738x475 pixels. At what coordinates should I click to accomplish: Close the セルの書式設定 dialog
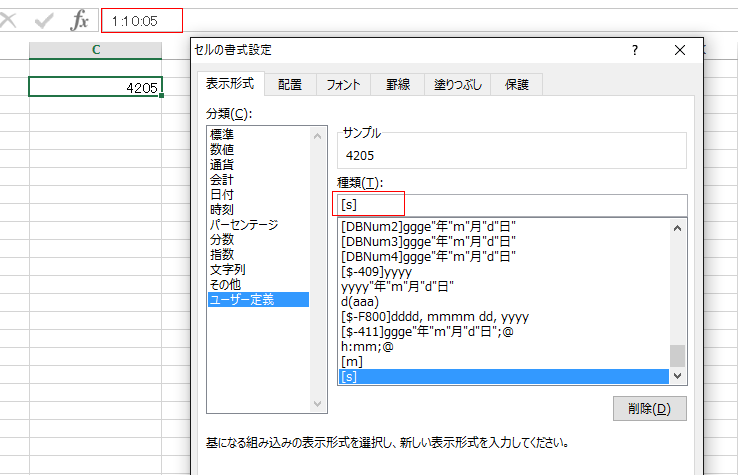[x=680, y=50]
